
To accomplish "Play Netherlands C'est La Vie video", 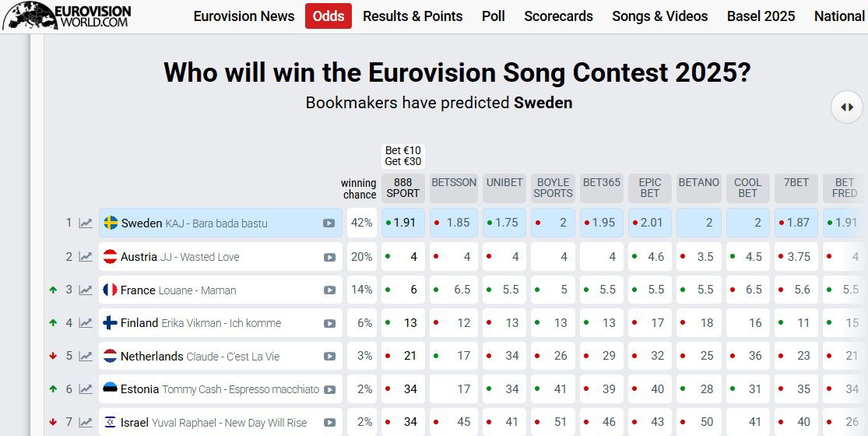I will point(329,357).
